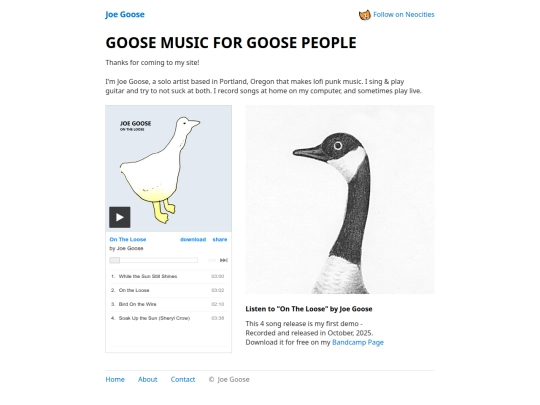Image resolution: width=540 pixels, height=405 pixels.
Task: Skip to next track in player
Action: 224,260
